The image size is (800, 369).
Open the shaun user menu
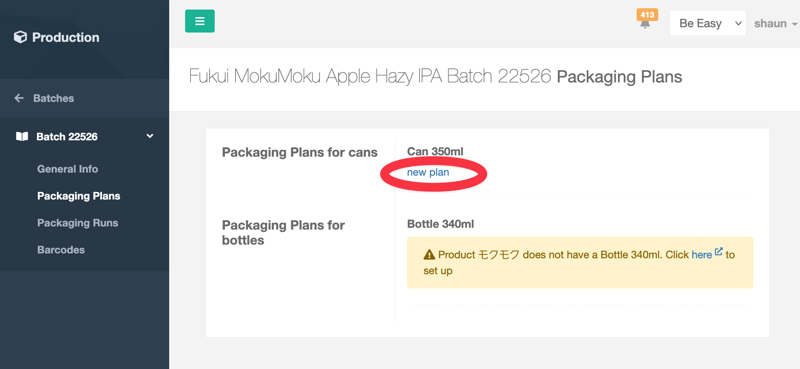(776, 23)
